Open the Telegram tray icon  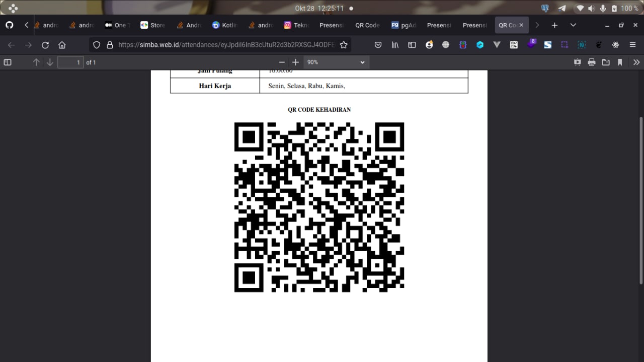(x=562, y=8)
